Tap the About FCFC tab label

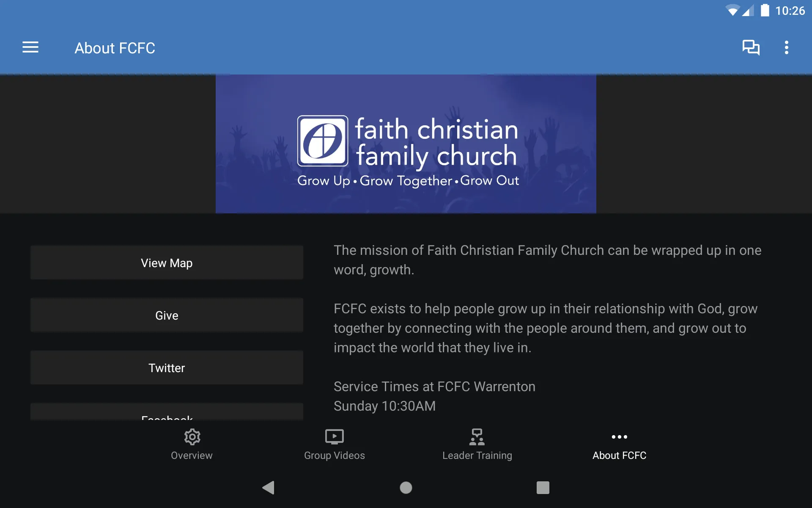coord(620,456)
